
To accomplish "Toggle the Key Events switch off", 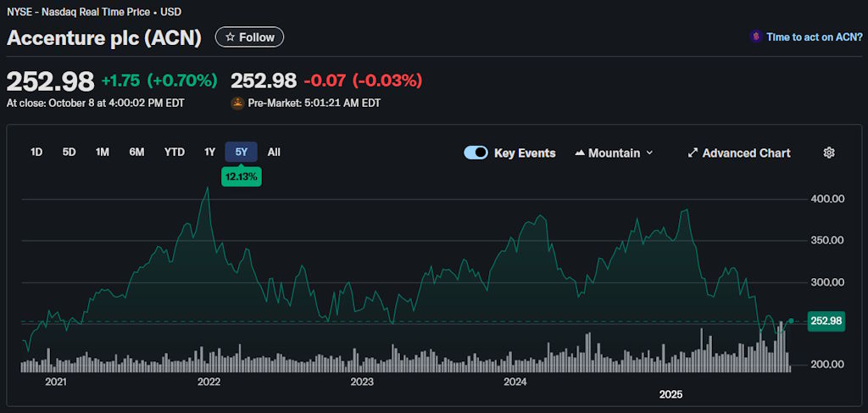I will (x=476, y=153).
